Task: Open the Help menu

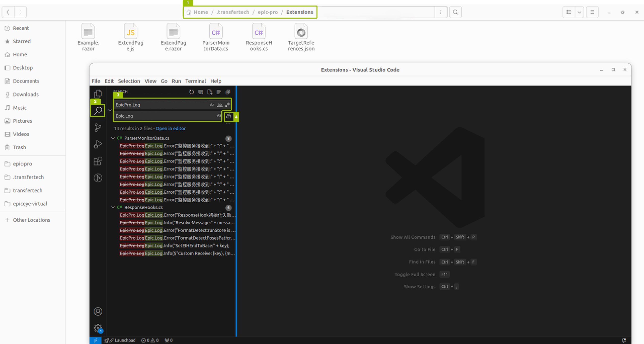Action: [x=216, y=81]
